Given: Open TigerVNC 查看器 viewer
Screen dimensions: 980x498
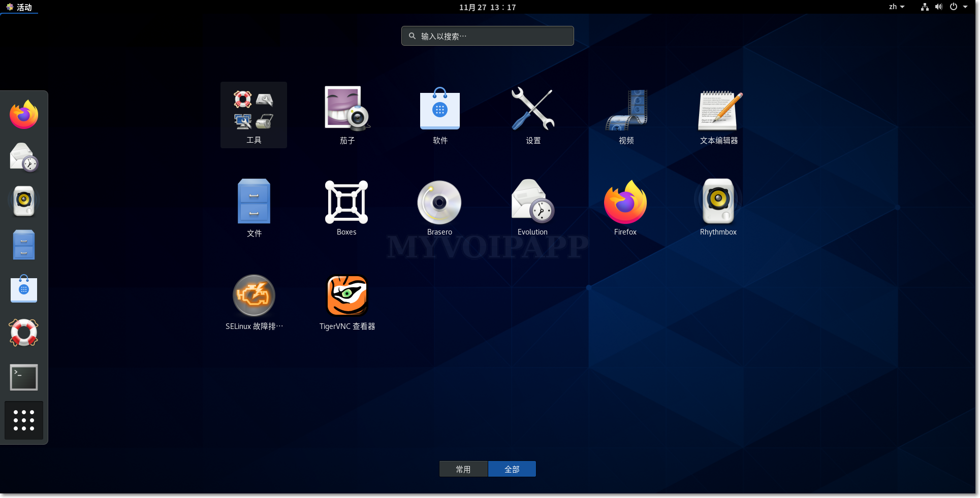Looking at the screenshot, I should pos(347,302).
